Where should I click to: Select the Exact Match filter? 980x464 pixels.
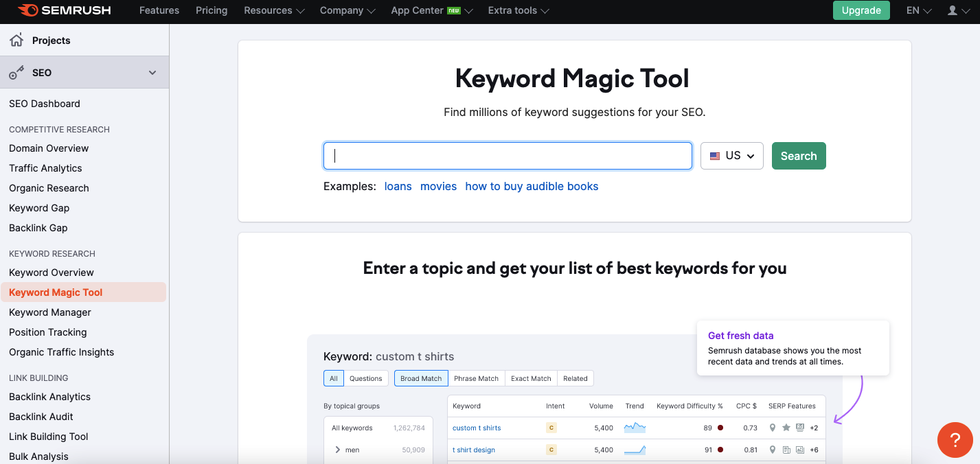(530, 378)
